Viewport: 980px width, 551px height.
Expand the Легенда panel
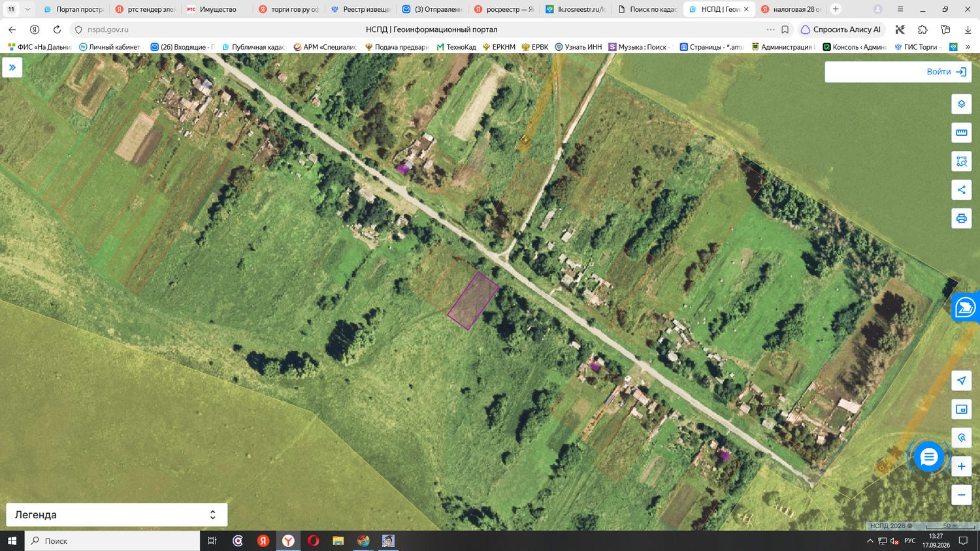[x=116, y=514]
